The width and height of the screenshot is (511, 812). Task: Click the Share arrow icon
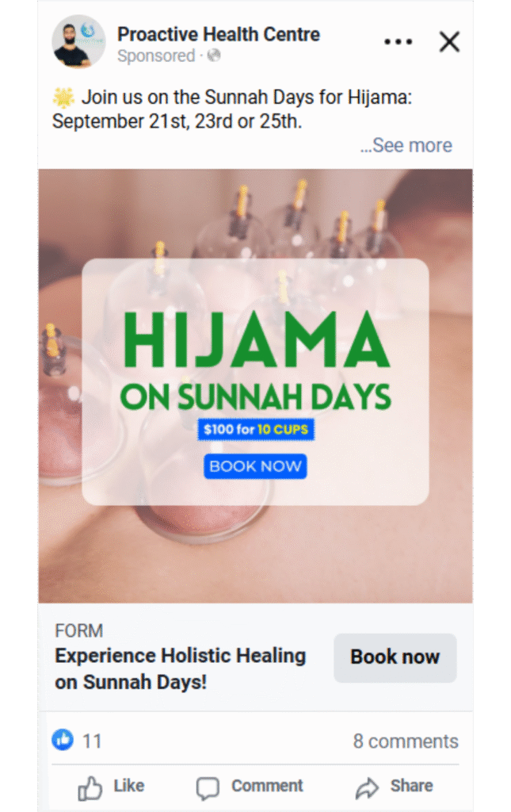[367, 787]
